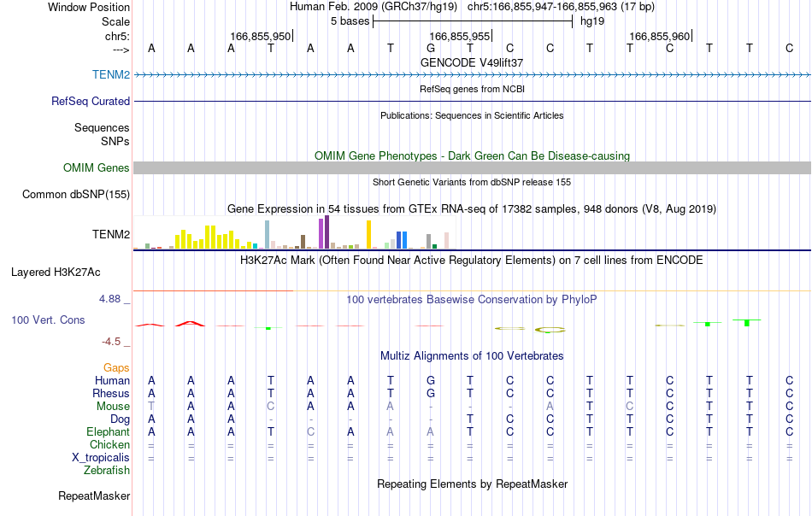This screenshot has width=812, height=516.
Task: Click the X_tropicalis species label
Action: pos(101,458)
